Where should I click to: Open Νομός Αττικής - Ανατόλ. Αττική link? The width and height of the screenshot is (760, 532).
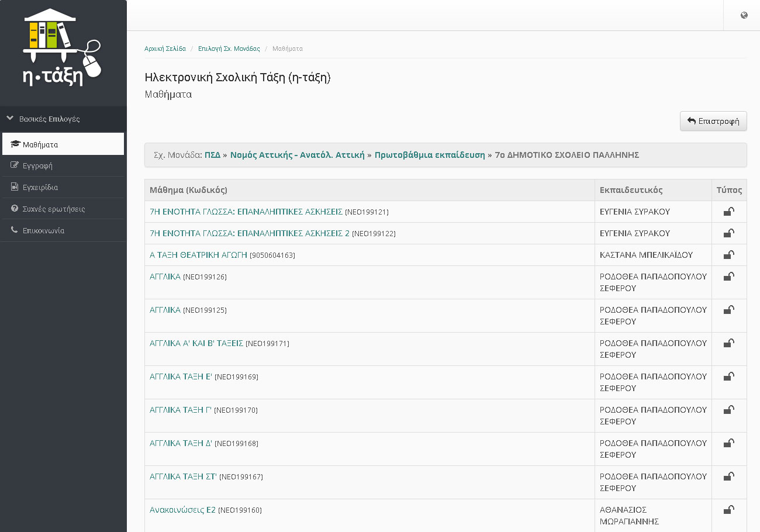pyautogui.click(x=297, y=155)
